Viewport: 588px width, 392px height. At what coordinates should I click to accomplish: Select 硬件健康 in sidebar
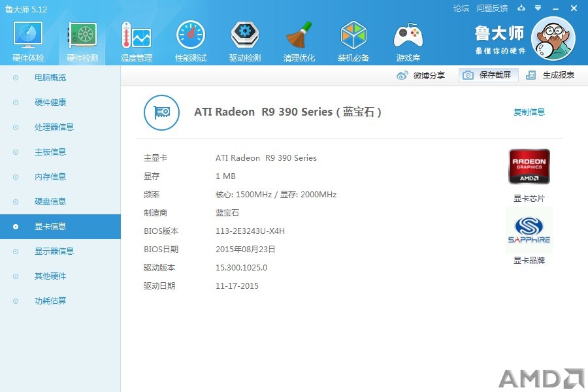(x=60, y=103)
